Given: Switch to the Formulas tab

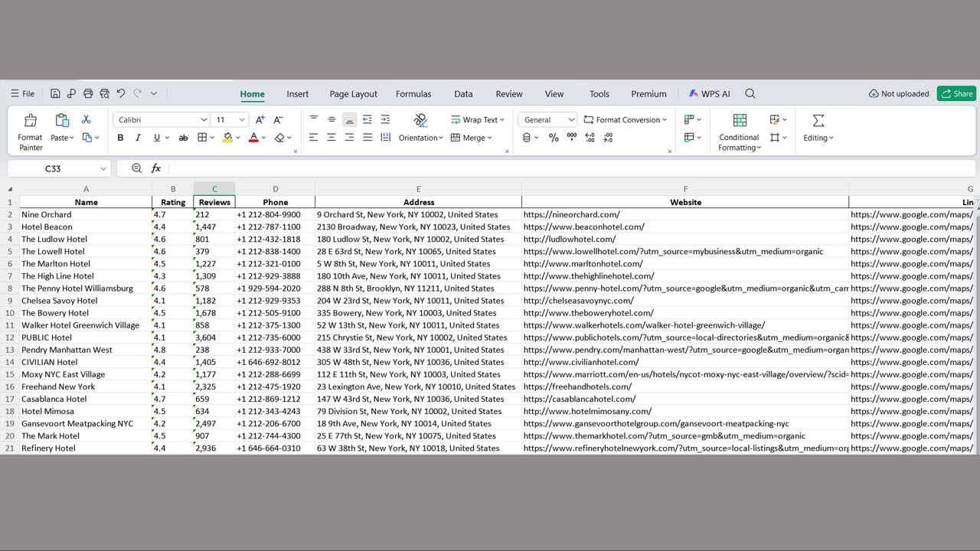Looking at the screenshot, I should coord(413,93).
